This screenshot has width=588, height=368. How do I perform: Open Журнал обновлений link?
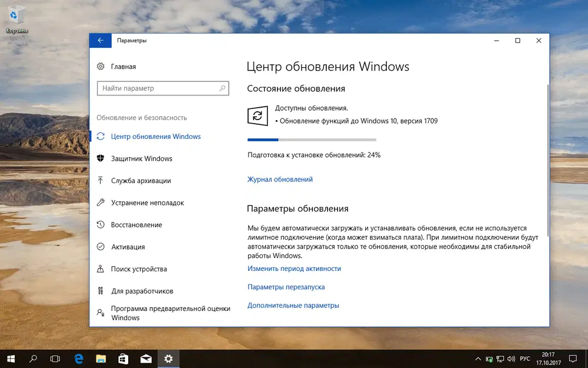coord(280,179)
